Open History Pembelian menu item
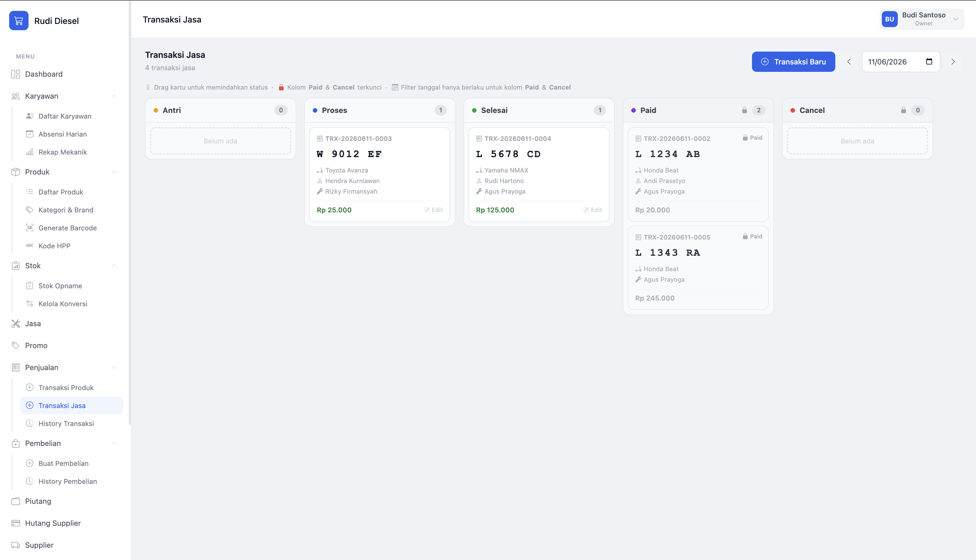 coord(72,481)
